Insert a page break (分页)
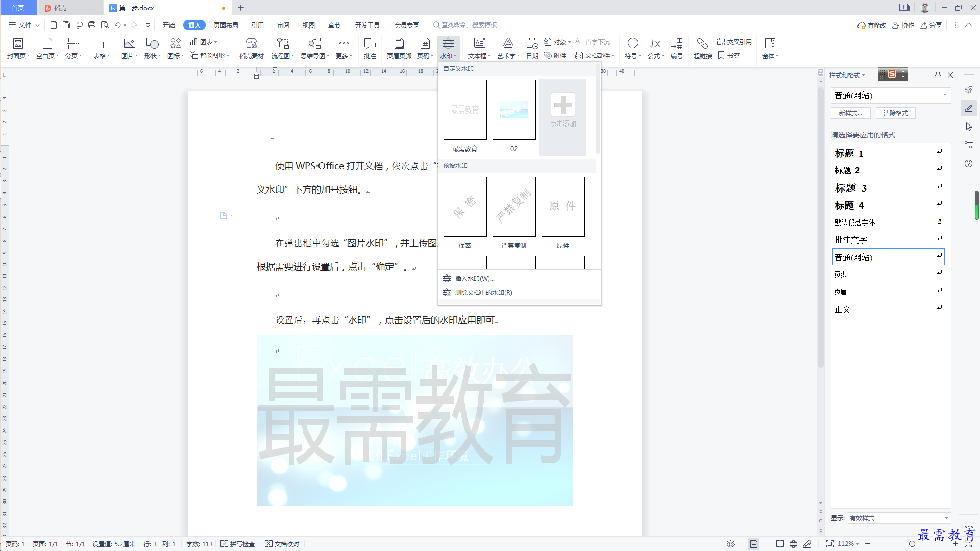The height and width of the screenshot is (551, 980). click(x=73, y=48)
